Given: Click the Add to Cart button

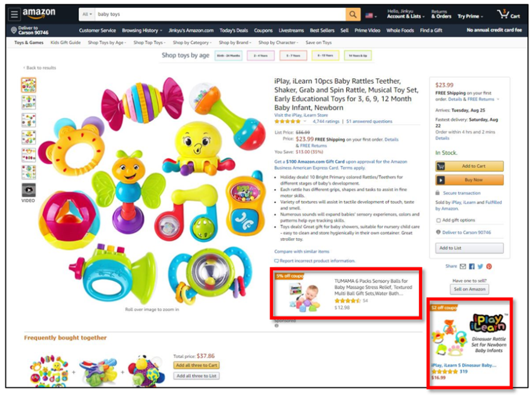Looking at the screenshot, I should 469,166.
